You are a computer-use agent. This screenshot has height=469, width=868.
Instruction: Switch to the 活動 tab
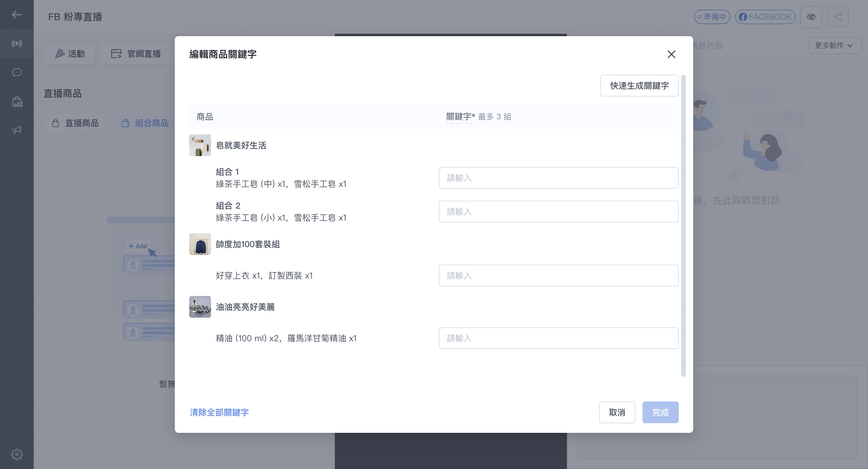(x=70, y=54)
